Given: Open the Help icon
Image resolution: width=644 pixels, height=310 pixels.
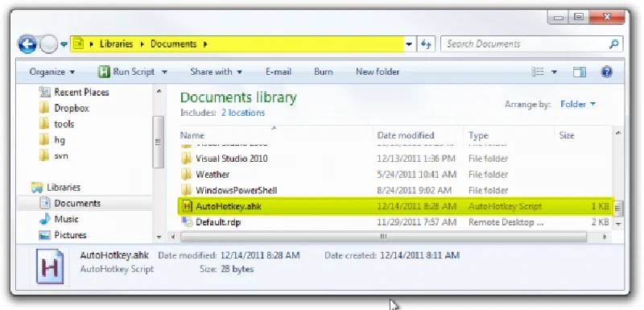Looking at the screenshot, I should pos(607,72).
